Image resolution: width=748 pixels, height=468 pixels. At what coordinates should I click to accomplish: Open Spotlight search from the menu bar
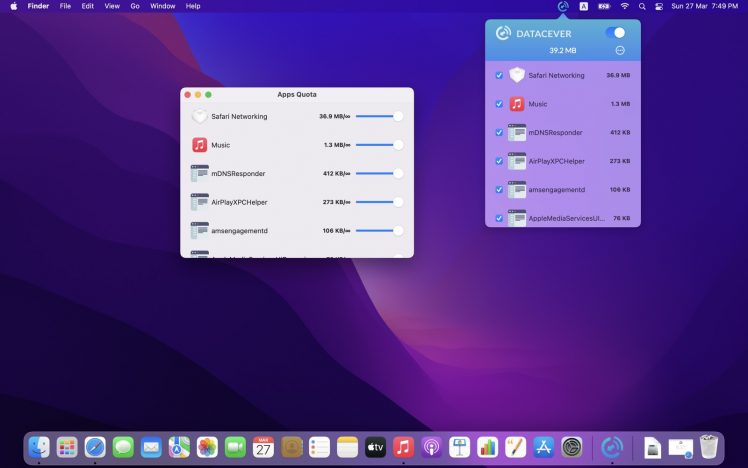(x=641, y=6)
